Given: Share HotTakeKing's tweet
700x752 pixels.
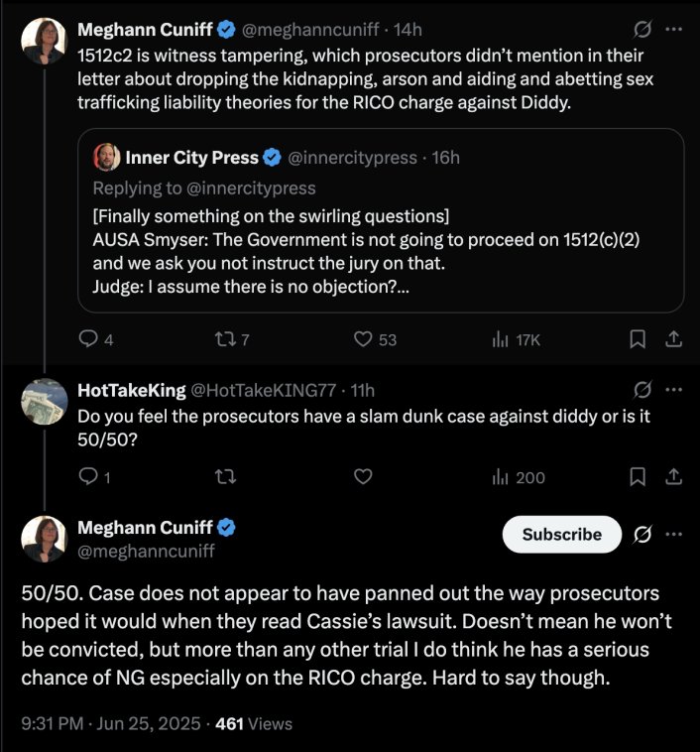Looking at the screenshot, I should 673,477.
